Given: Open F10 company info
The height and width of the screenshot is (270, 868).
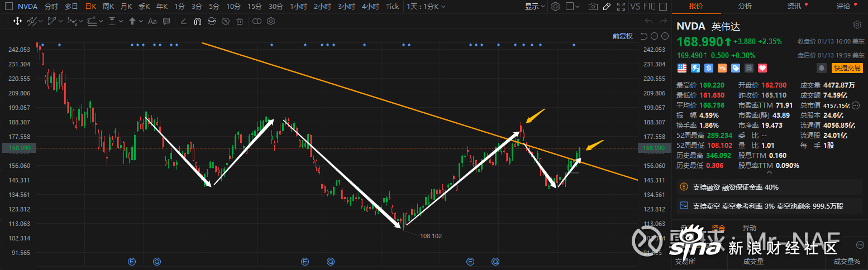Looking at the screenshot, I should tap(650, 7).
